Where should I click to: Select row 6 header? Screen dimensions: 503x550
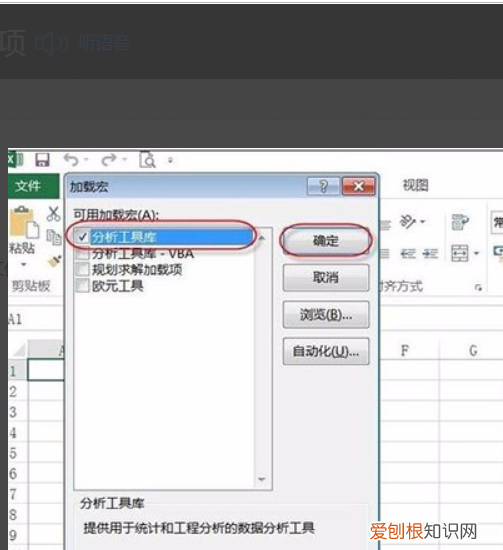coord(18,474)
